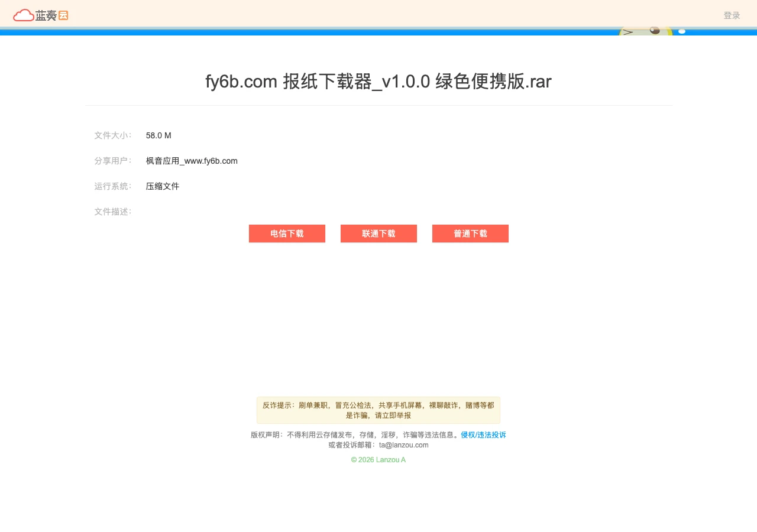Click the 电信下载 button
The height and width of the screenshot is (532, 757).
pos(287,233)
